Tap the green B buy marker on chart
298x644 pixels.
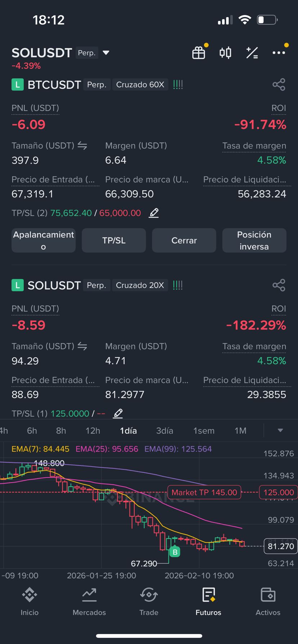click(x=175, y=552)
